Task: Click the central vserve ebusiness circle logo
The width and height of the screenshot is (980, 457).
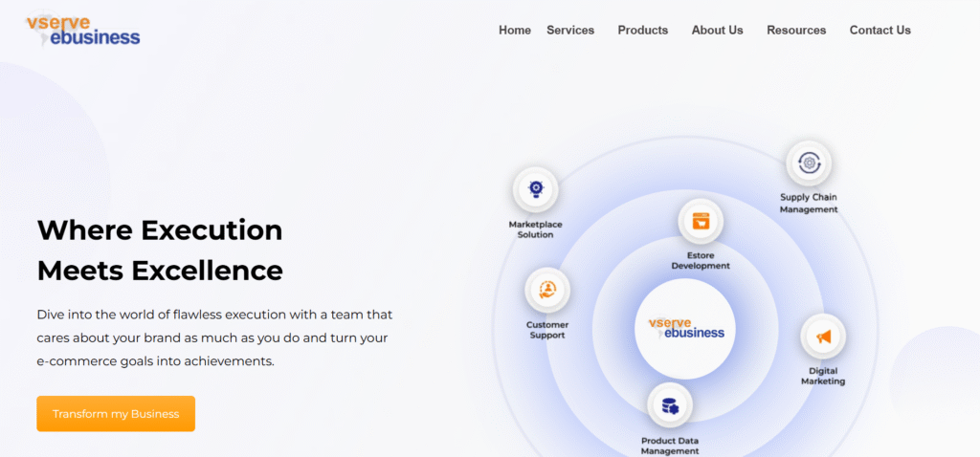Action: 685,328
